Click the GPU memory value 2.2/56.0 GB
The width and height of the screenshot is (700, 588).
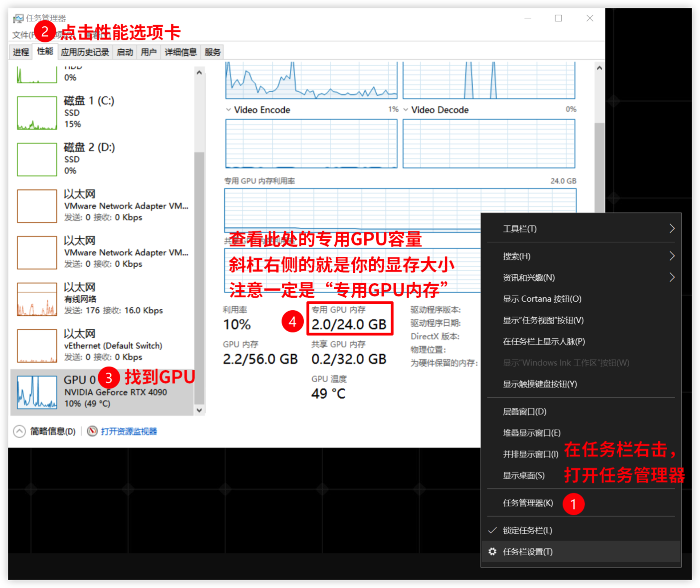pyautogui.click(x=260, y=359)
